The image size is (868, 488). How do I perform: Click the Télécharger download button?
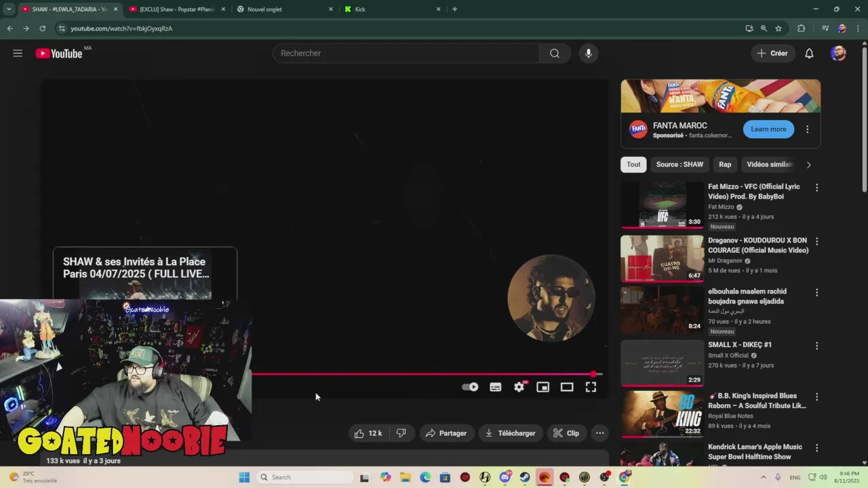pyautogui.click(x=511, y=433)
